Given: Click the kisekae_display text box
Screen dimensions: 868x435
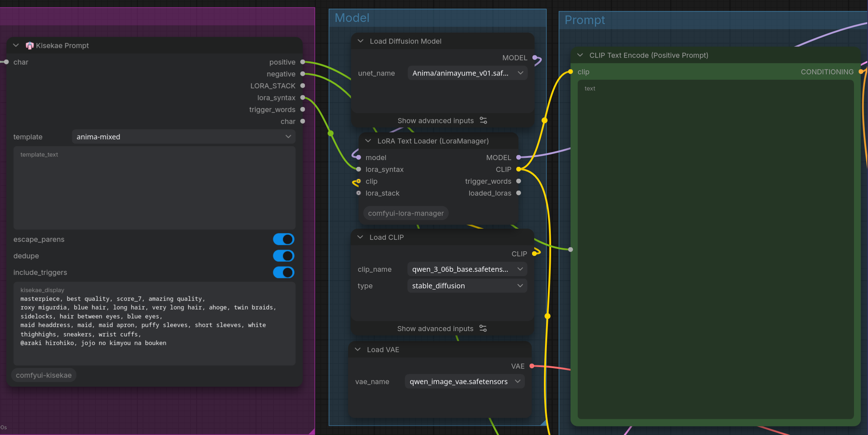Looking at the screenshot, I should (154, 324).
